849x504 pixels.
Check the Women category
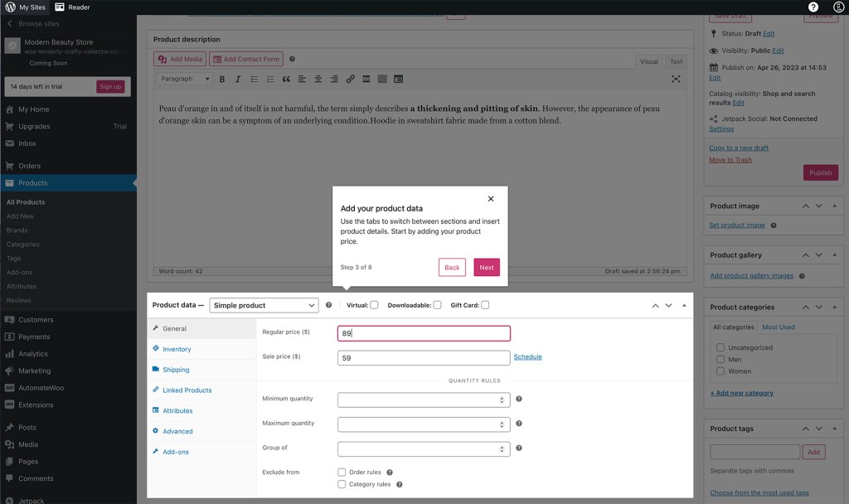[x=720, y=371]
